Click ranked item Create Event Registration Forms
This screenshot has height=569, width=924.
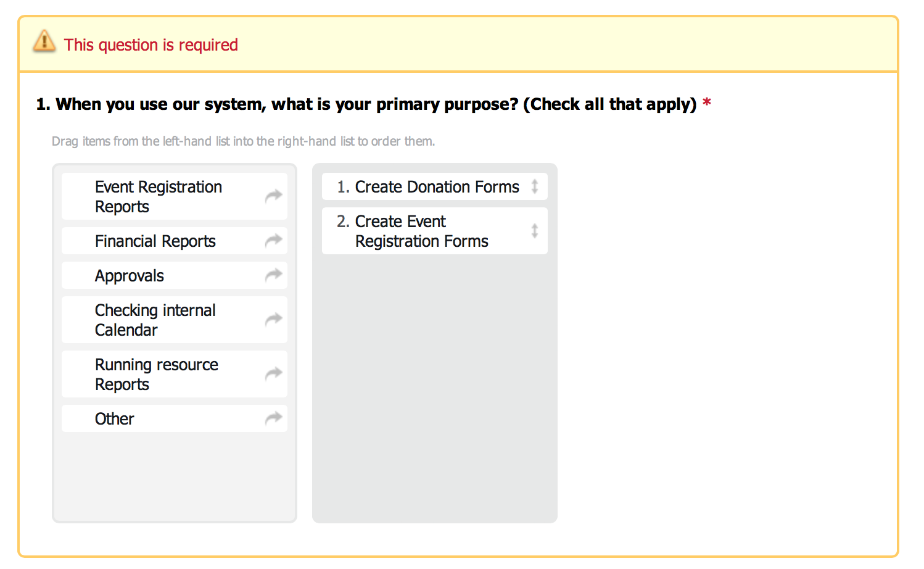pyautogui.click(x=422, y=231)
